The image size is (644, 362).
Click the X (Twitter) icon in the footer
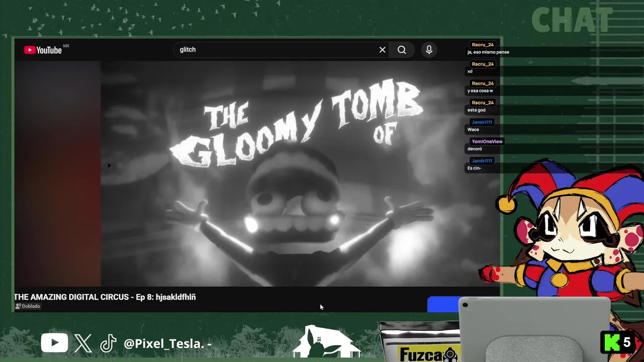(x=83, y=343)
